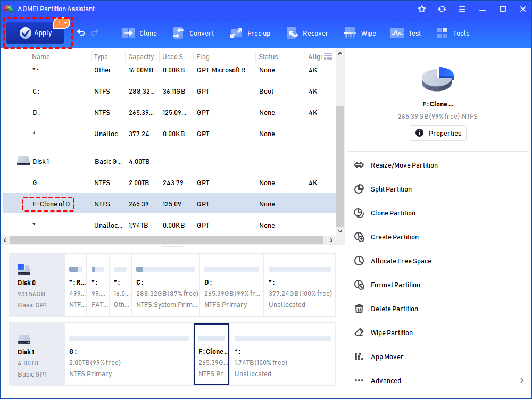Open the Free up menu
Viewport: 532px width, 399px height.
tap(250, 33)
